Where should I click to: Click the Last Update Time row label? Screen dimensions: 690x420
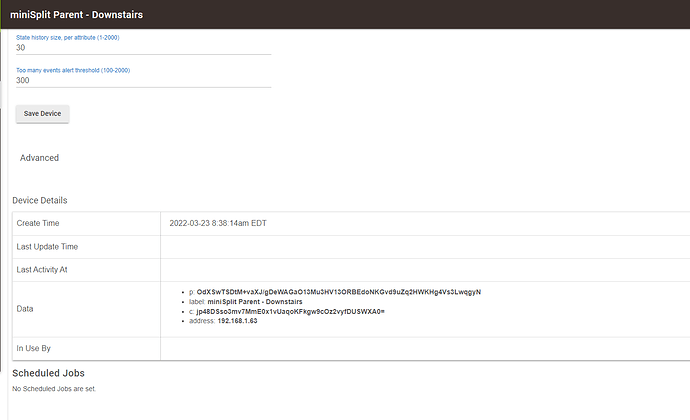click(x=47, y=247)
